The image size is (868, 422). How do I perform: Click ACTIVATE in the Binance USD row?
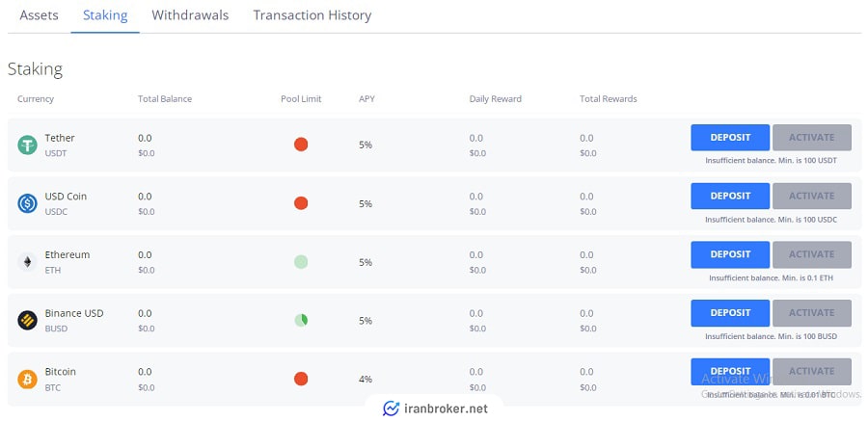tap(812, 313)
